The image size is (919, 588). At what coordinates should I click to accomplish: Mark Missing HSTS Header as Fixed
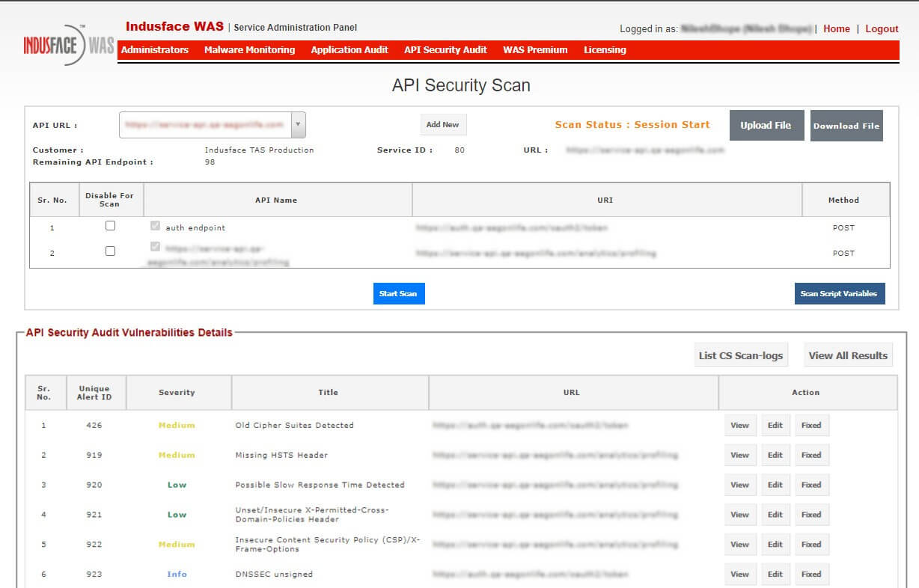click(x=811, y=455)
